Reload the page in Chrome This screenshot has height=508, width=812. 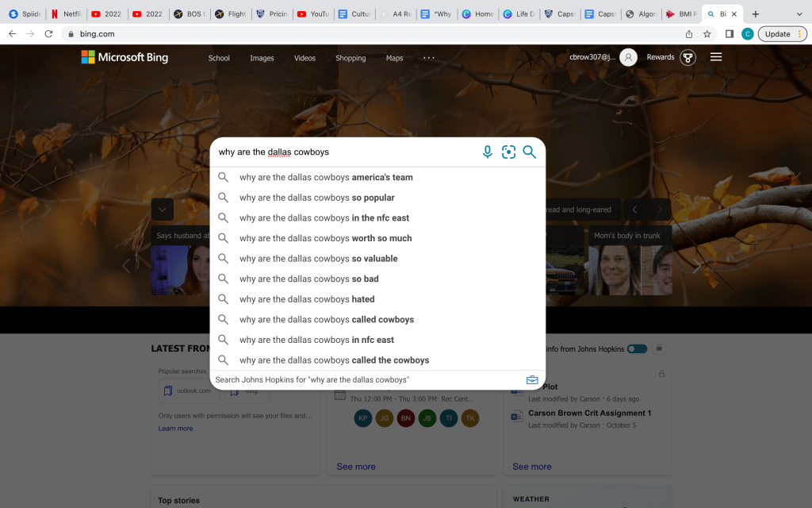[49, 34]
